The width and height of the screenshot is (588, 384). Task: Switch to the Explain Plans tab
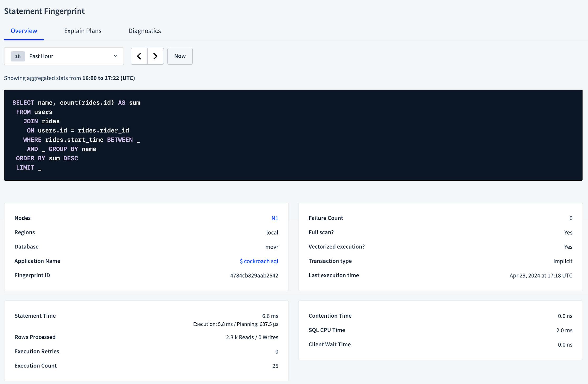[x=83, y=31]
